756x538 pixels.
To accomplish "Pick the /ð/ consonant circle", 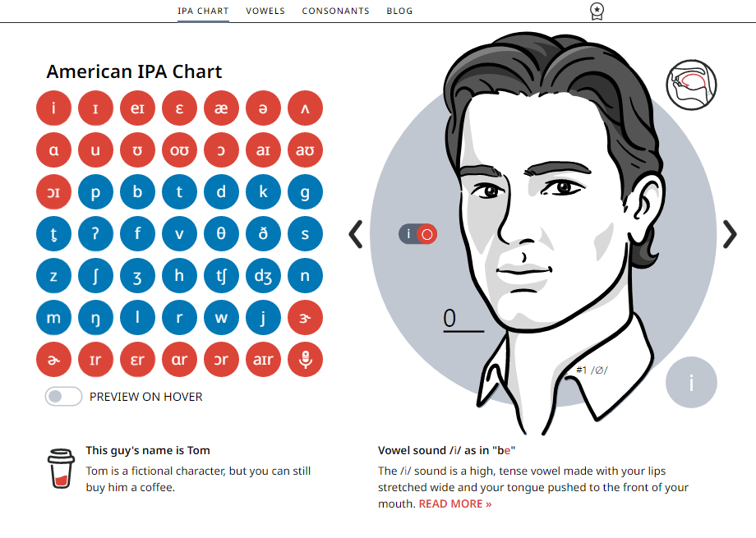I will click(x=263, y=234).
